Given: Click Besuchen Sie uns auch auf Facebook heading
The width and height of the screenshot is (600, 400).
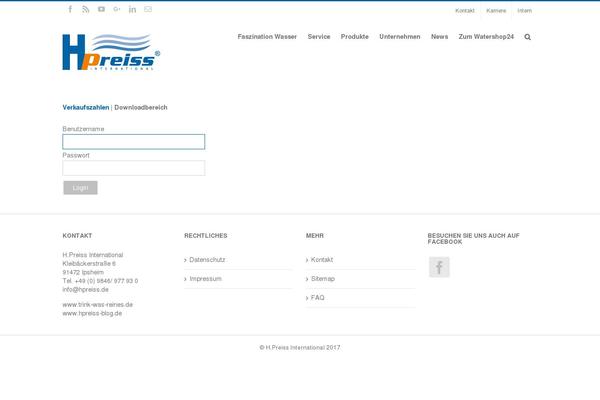Looking at the screenshot, I should click(x=474, y=239).
